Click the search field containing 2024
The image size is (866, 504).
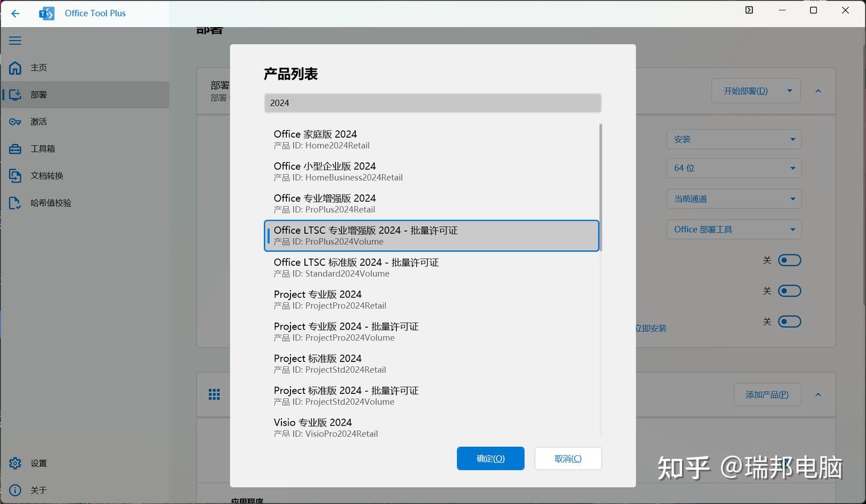[x=433, y=103]
